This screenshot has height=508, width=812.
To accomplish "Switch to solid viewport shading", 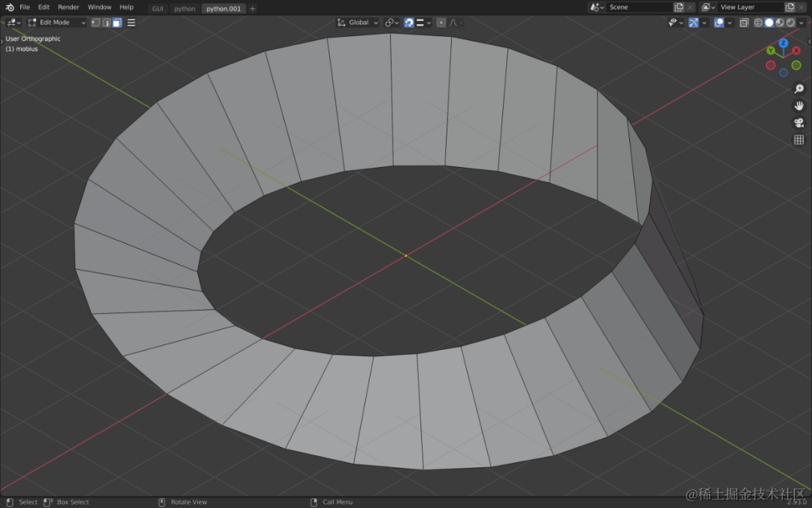I will 769,23.
